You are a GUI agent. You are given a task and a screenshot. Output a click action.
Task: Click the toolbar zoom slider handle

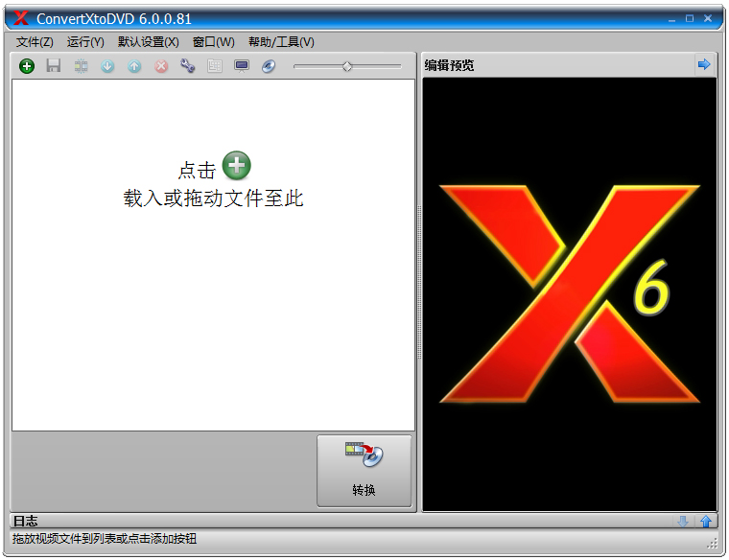[347, 66]
